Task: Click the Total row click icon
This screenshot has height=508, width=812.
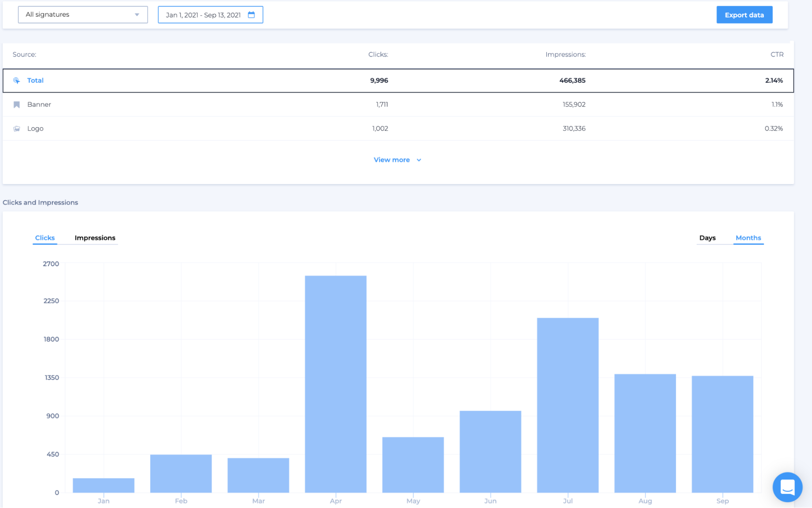Action: click(17, 80)
